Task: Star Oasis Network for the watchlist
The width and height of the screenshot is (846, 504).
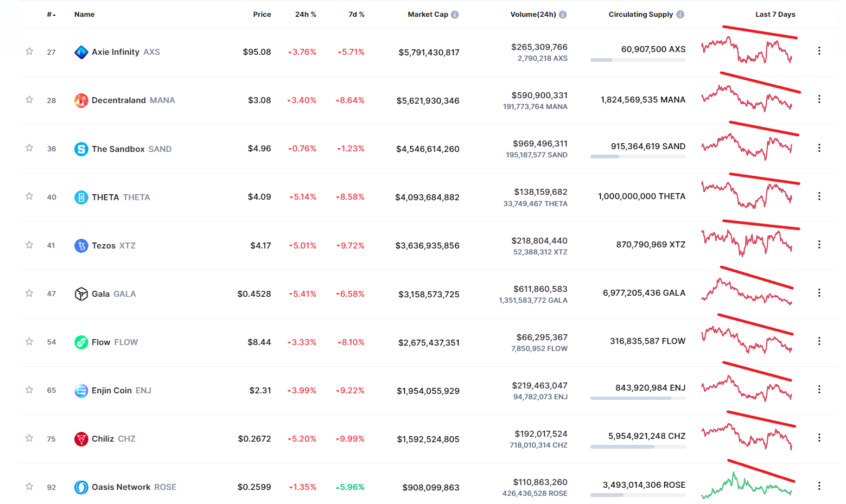Action: tap(29, 487)
